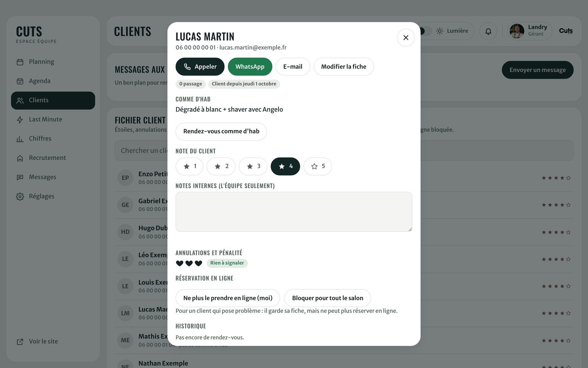Click the first heart in penalties

tap(179, 263)
